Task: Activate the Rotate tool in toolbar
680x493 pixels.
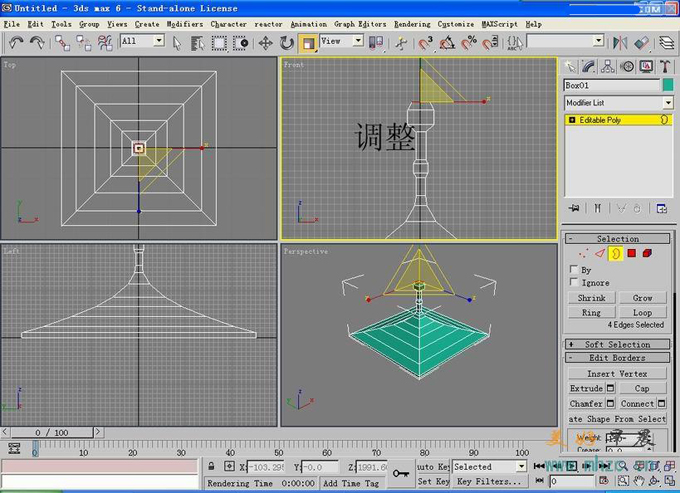Action: coord(287,43)
